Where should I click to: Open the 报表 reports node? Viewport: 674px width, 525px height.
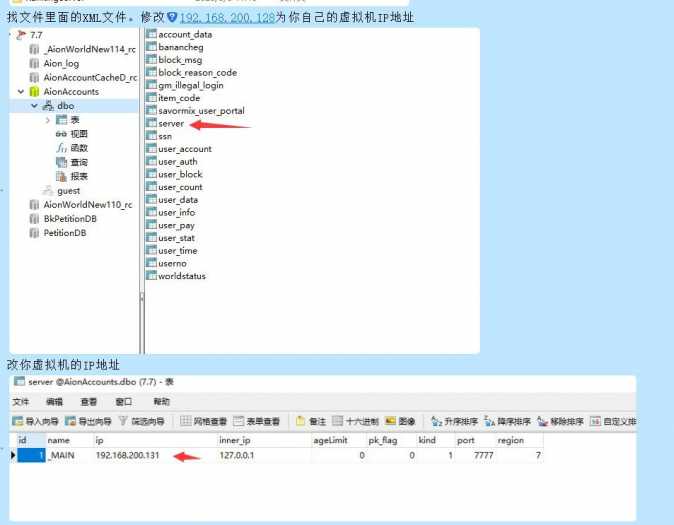click(72, 176)
